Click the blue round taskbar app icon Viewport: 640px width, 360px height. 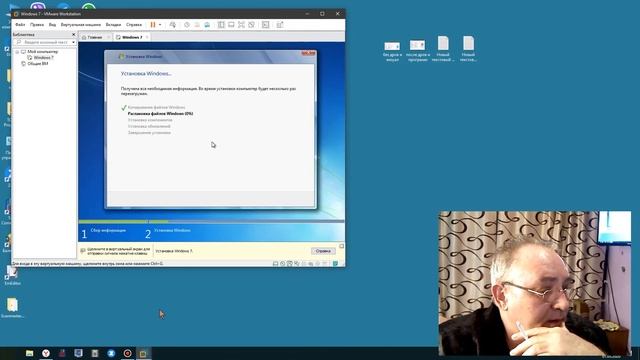point(111,353)
